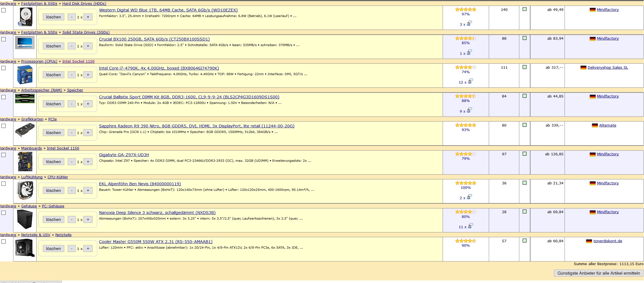Open the Sapphire Radeon graphics card thumbnail

tap(25, 130)
